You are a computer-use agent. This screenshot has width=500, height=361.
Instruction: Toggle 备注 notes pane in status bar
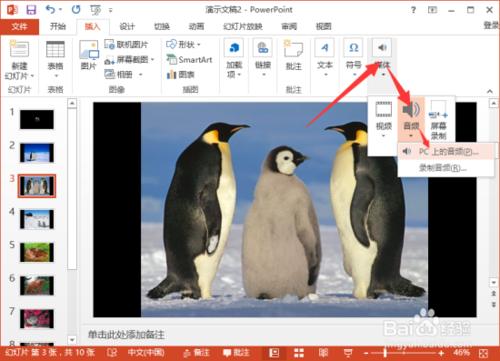[x=196, y=353]
